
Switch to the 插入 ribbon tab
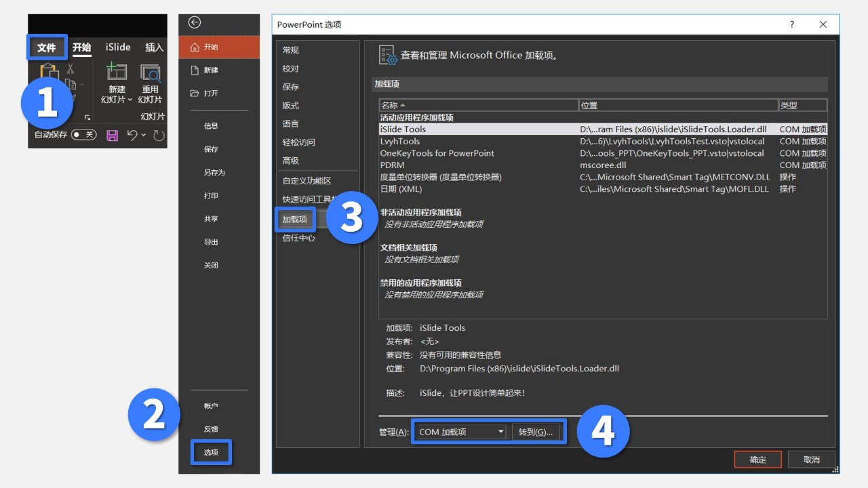pyautogui.click(x=155, y=47)
